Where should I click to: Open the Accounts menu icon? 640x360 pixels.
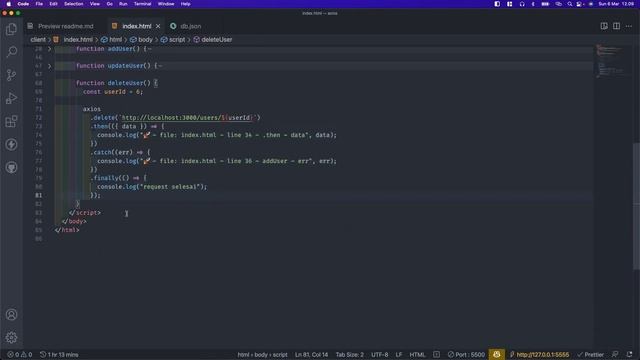[x=11, y=315]
